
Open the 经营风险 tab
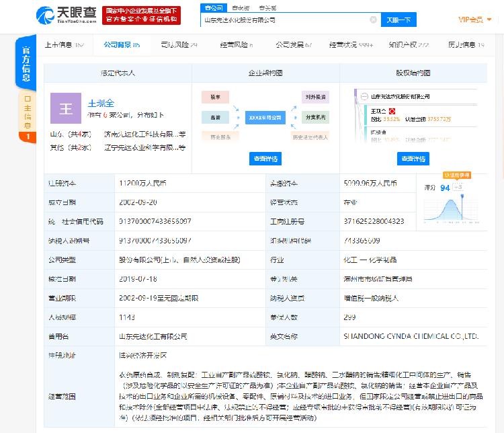coord(237,45)
